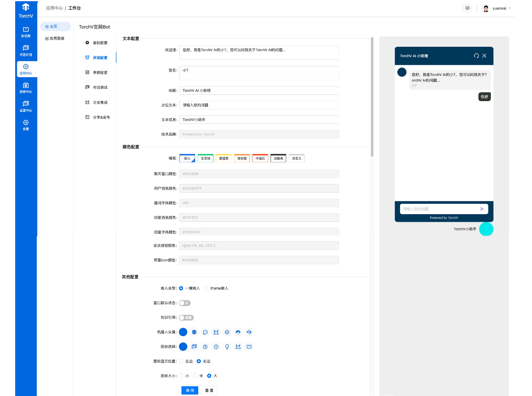Select the question mark launcher icon
Viewport: 532px width, 396px height.
click(x=205, y=347)
